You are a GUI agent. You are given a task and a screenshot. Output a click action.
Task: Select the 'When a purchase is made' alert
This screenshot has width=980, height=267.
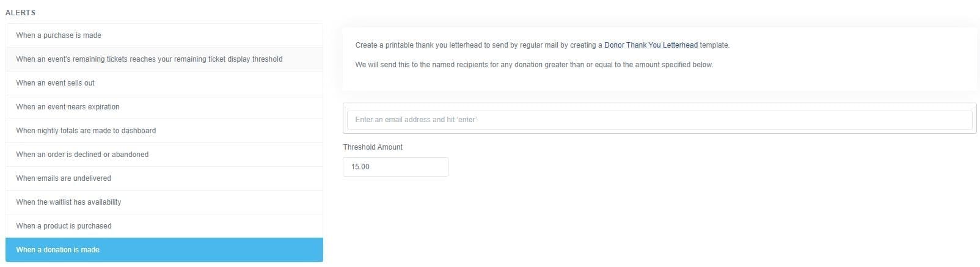(59, 35)
